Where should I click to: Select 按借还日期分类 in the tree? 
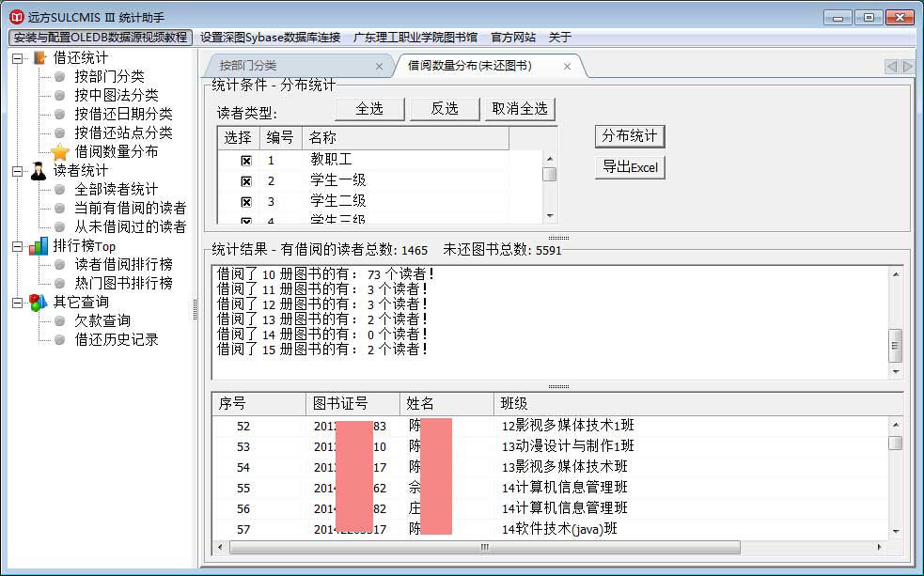pyautogui.click(x=123, y=115)
